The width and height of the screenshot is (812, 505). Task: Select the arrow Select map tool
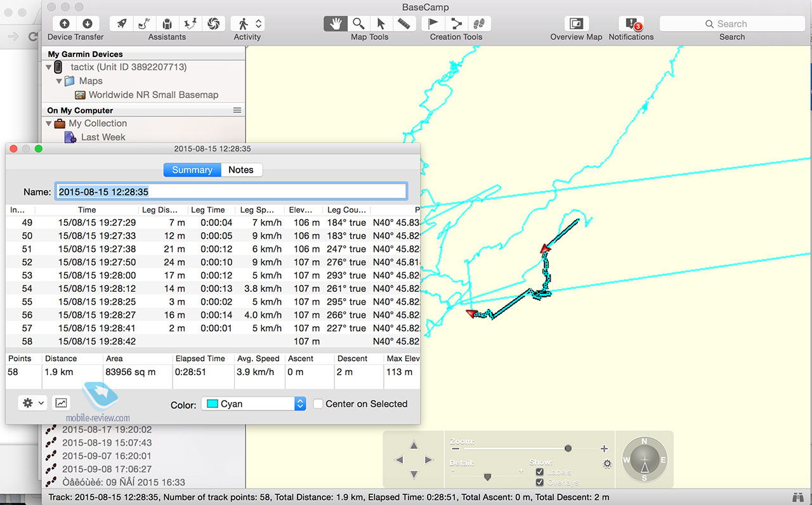coord(381,23)
